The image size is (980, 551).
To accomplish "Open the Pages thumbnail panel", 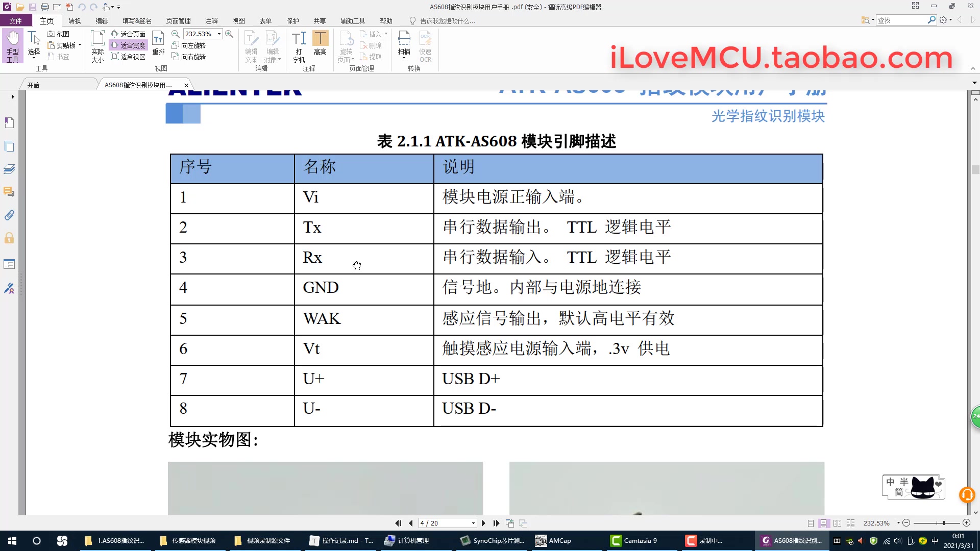I will pos(9,146).
